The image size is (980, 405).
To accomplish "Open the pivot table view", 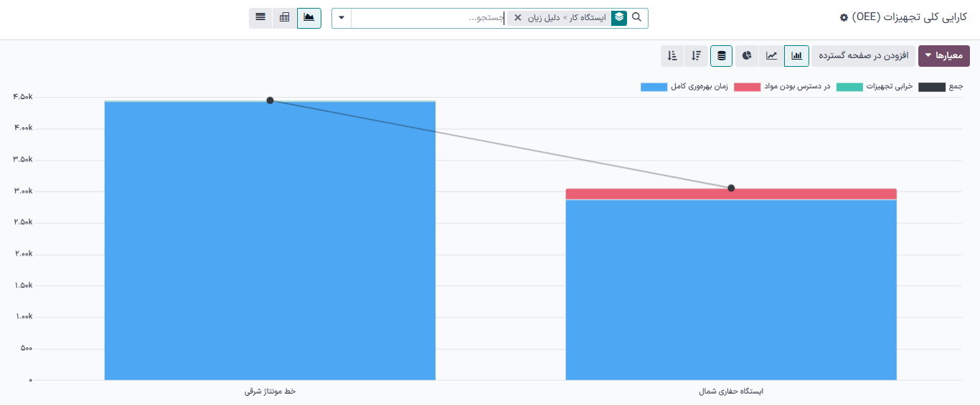I will click(285, 17).
